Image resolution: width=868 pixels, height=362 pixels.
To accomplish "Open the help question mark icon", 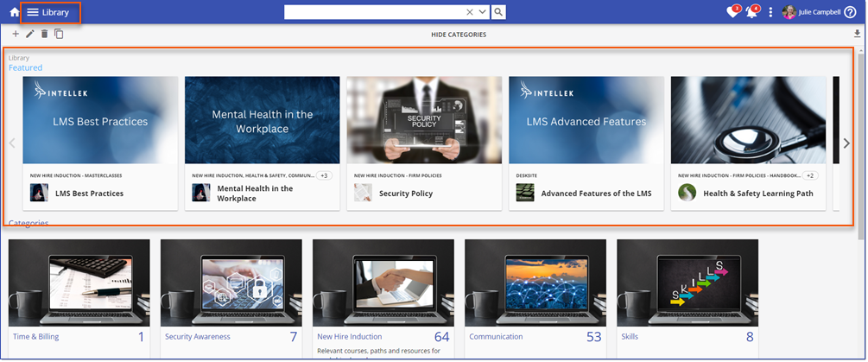I will coord(850,12).
